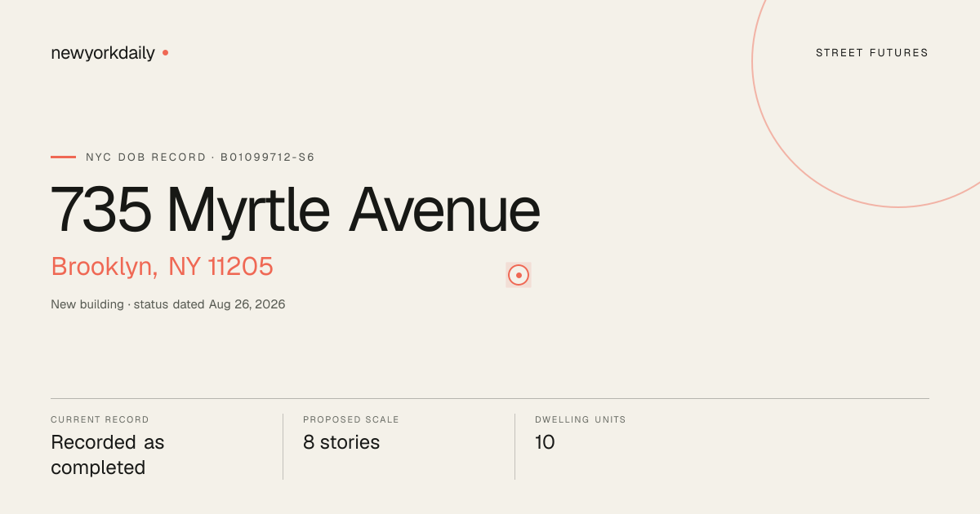Screen dimensions: 980x514
Task: Select the NYC DOB RECORD label
Action: point(146,157)
